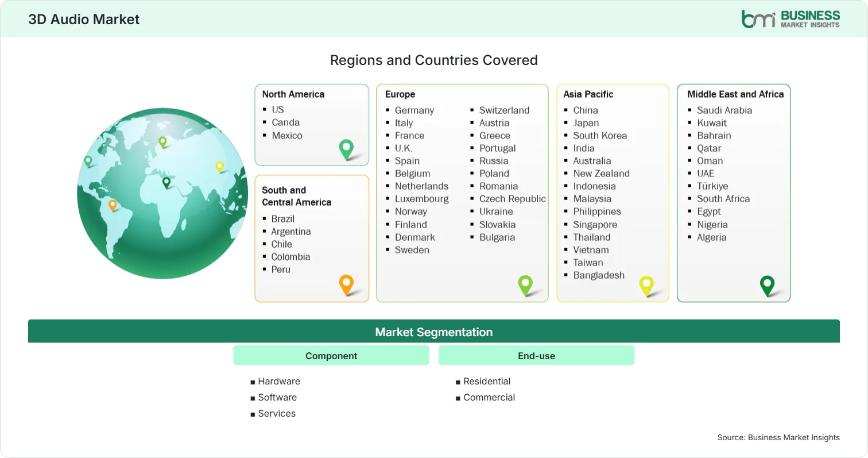Click 'Hardware' under Component

click(279, 381)
